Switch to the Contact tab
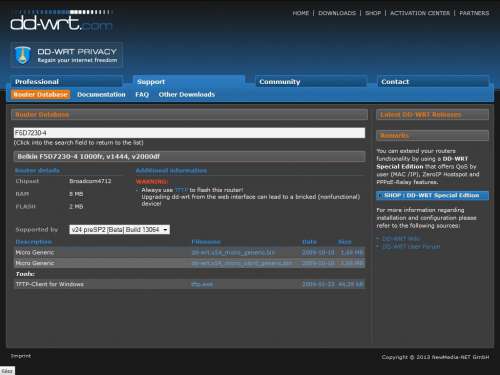500x375 pixels. [433, 82]
